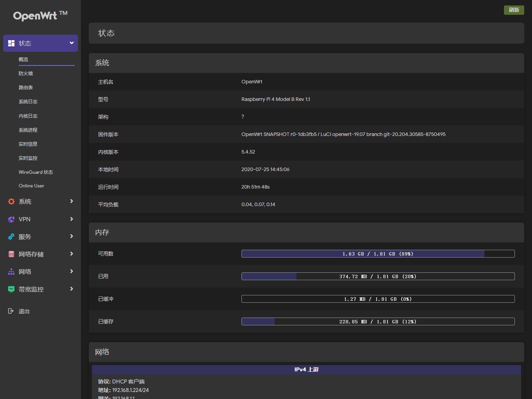Click the 状态 dashboard grid icon
The width and height of the screenshot is (532, 399).
click(x=11, y=43)
